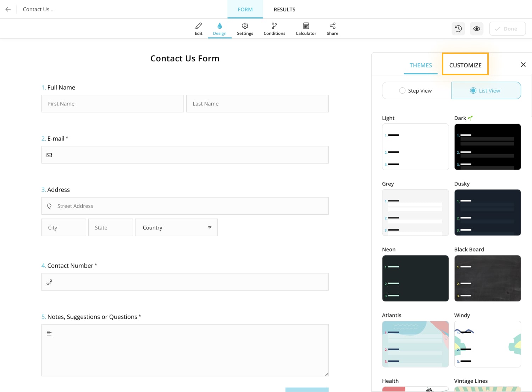Select the List View option
532x392 pixels.
click(x=486, y=90)
